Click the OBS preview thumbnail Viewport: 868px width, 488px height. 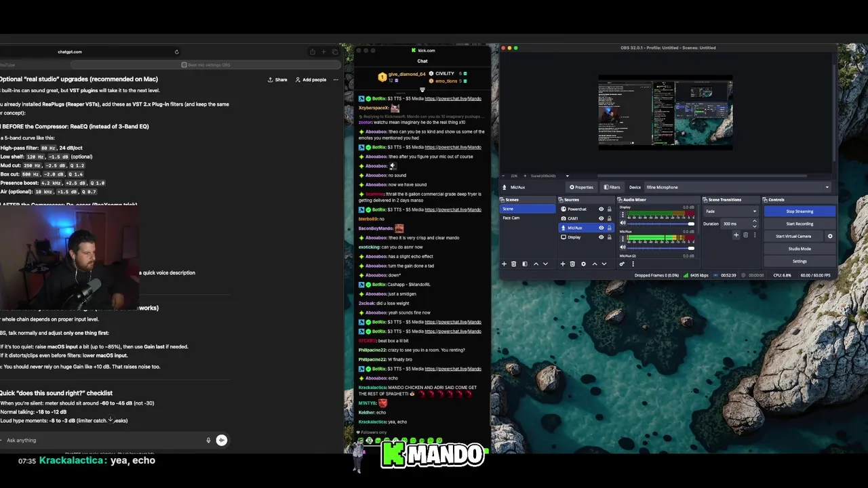[665, 113]
